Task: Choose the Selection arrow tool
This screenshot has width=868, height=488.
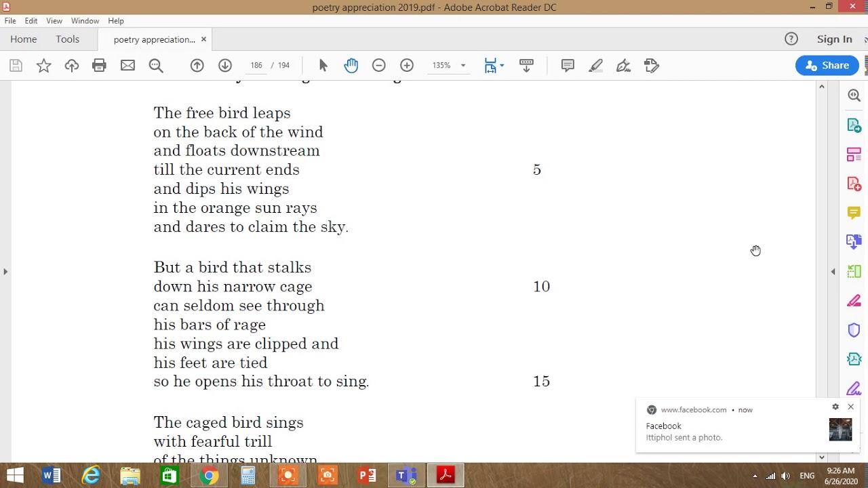Action: tap(323, 66)
